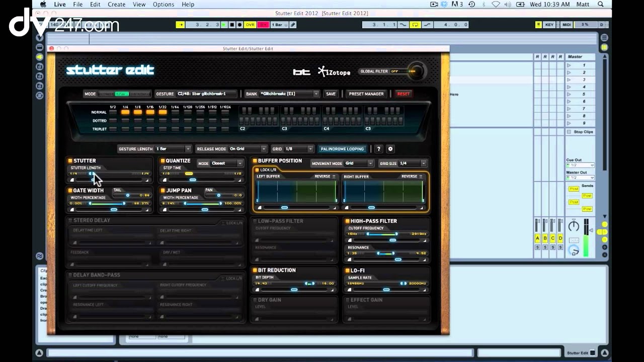Open the Grid Size 1/4 dropdown
644x362 pixels.
[x=413, y=163]
